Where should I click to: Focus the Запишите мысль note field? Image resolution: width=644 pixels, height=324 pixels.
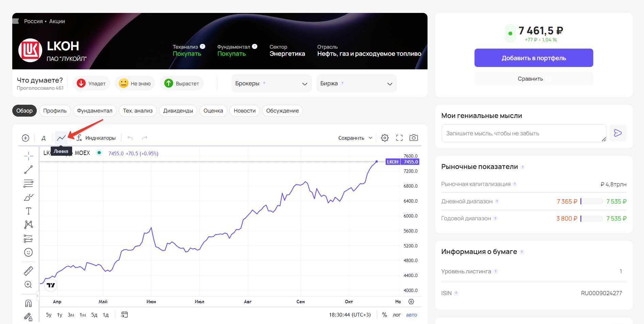pos(524,133)
